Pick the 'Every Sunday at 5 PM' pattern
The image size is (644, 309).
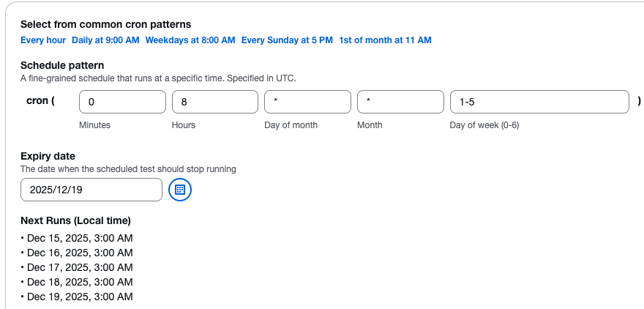point(287,40)
